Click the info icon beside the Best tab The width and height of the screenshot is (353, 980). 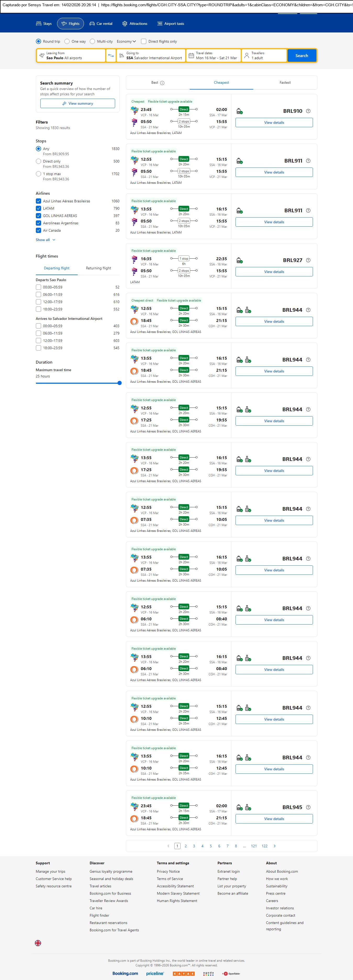[163, 83]
